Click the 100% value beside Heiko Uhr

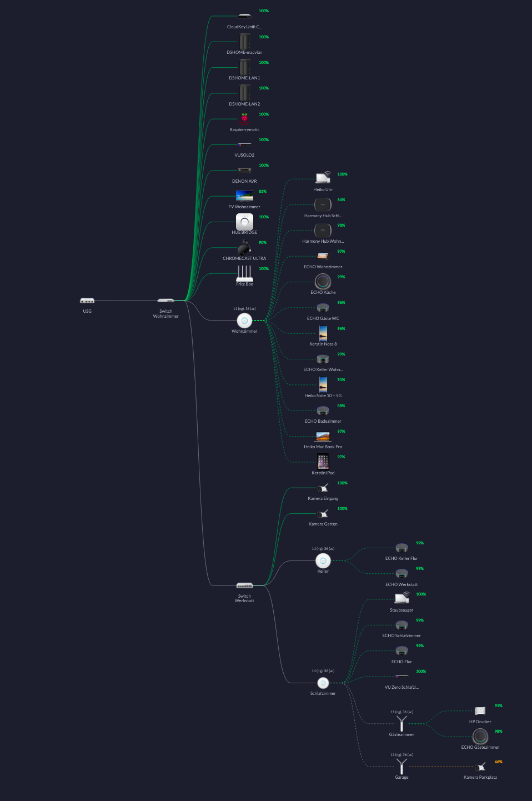click(x=343, y=174)
